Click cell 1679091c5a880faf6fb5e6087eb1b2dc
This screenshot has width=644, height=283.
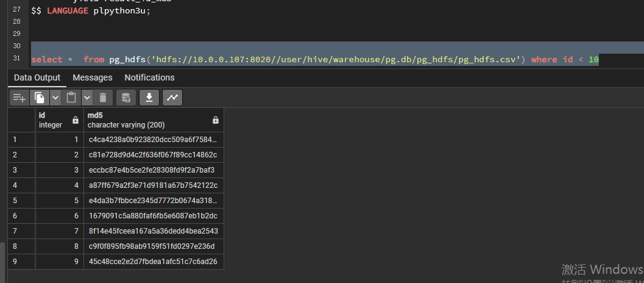pyautogui.click(x=154, y=216)
